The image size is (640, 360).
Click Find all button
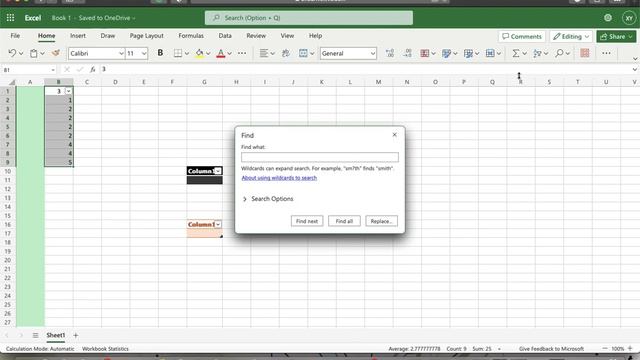344,221
